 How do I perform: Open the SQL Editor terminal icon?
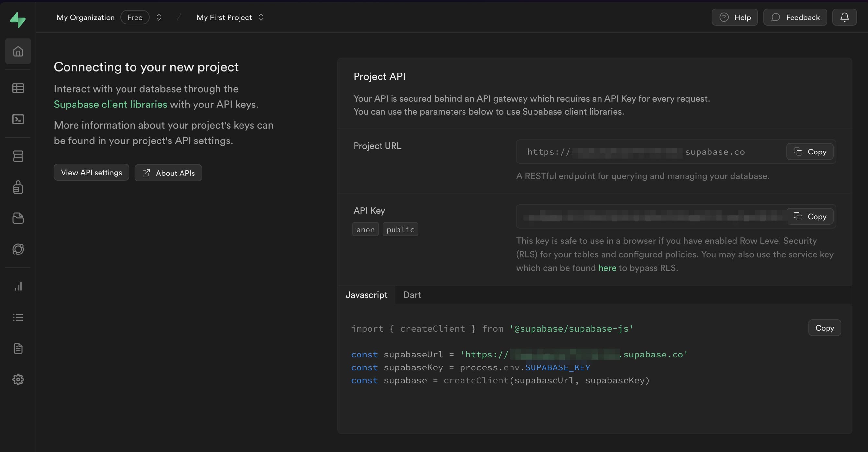18,119
